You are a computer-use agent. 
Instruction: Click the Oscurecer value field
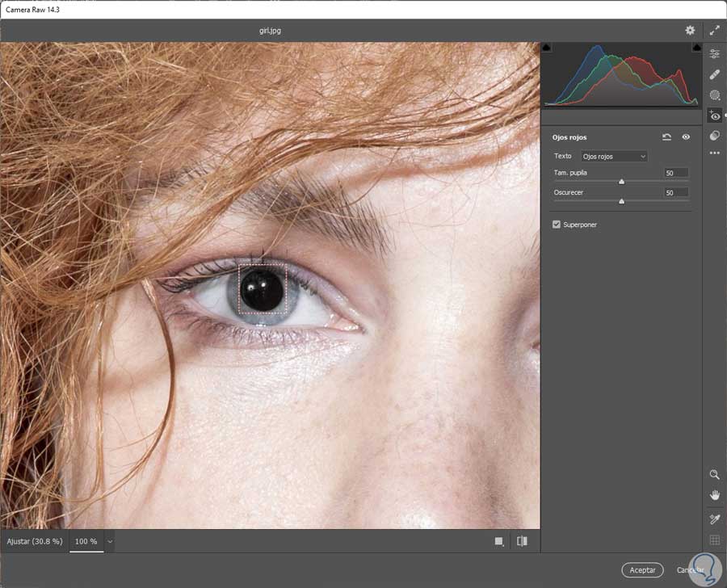tap(676, 193)
